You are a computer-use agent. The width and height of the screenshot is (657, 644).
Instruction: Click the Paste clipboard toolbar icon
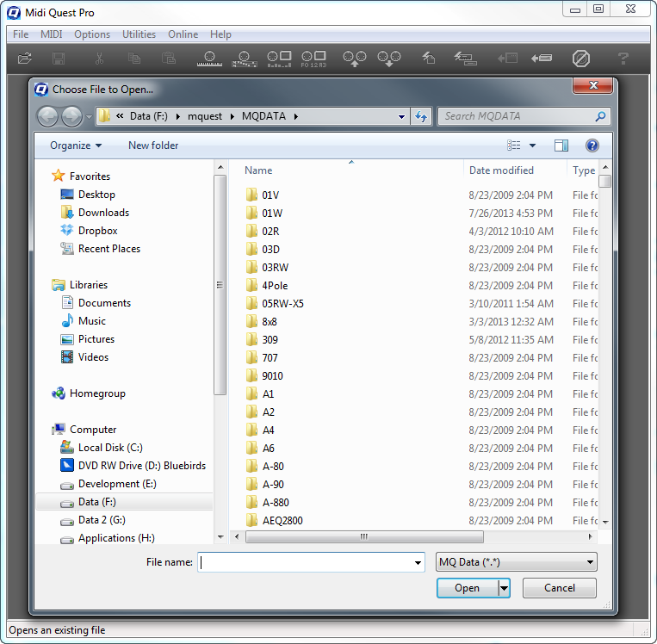(169, 59)
